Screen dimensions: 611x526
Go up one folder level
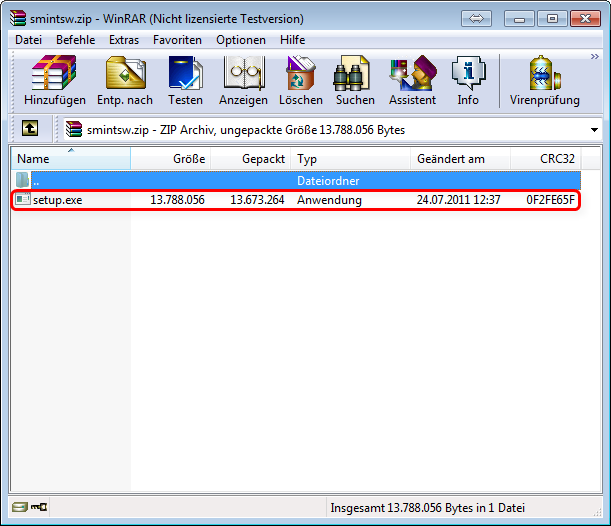coord(30,128)
